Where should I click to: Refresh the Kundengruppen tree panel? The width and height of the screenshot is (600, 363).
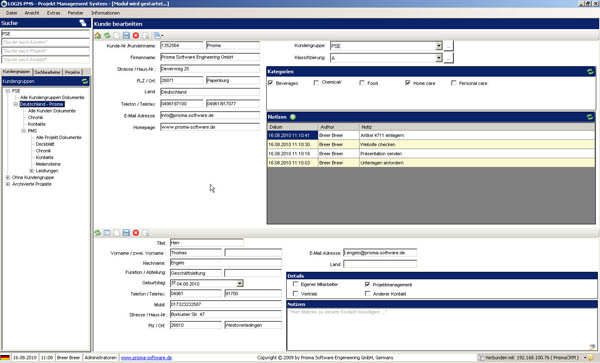[x=85, y=81]
